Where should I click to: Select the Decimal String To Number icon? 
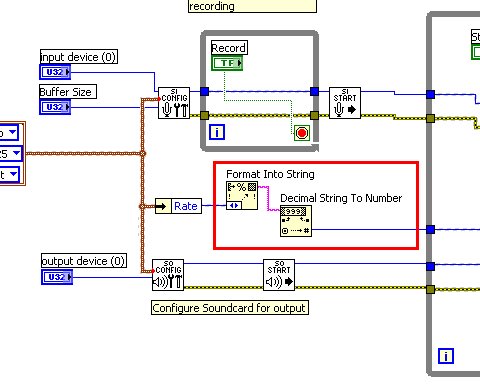coord(296,221)
